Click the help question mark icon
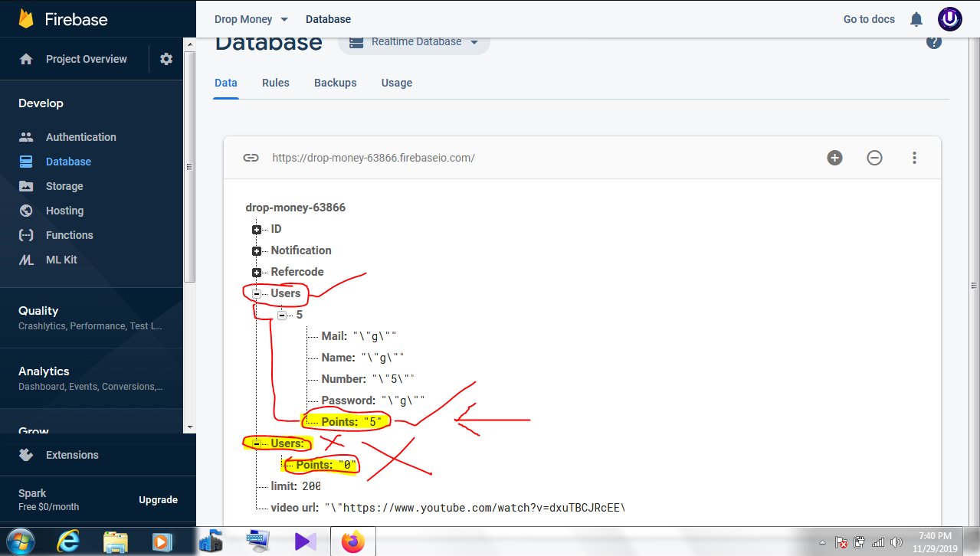 pyautogui.click(x=933, y=42)
